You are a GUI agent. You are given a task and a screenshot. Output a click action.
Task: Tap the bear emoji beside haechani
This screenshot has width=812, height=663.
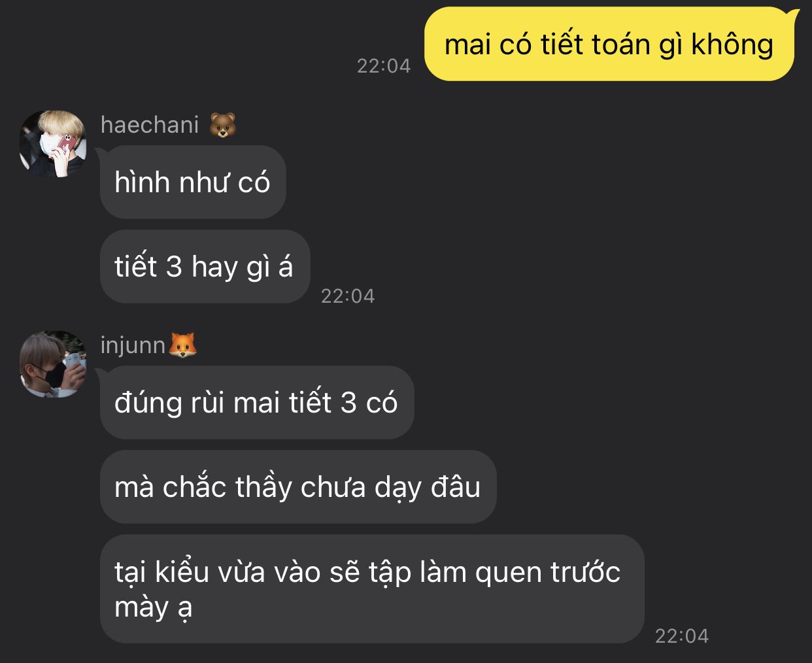pyautogui.click(x=223, y=125)
